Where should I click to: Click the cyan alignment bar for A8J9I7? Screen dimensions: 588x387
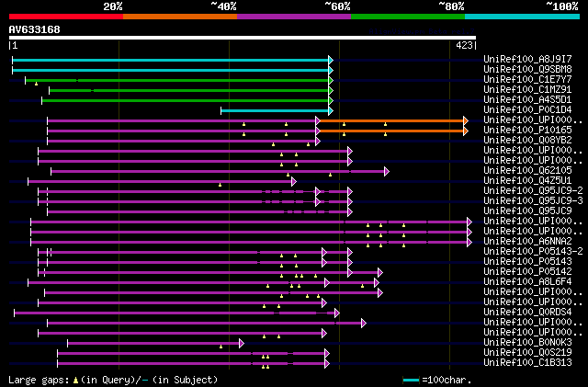click(x=171, y=60)
